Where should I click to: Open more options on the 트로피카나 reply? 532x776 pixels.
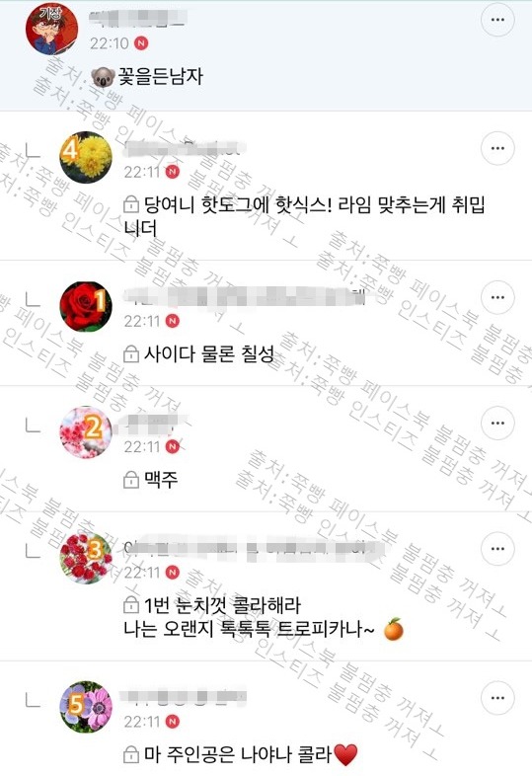[497, 549]
